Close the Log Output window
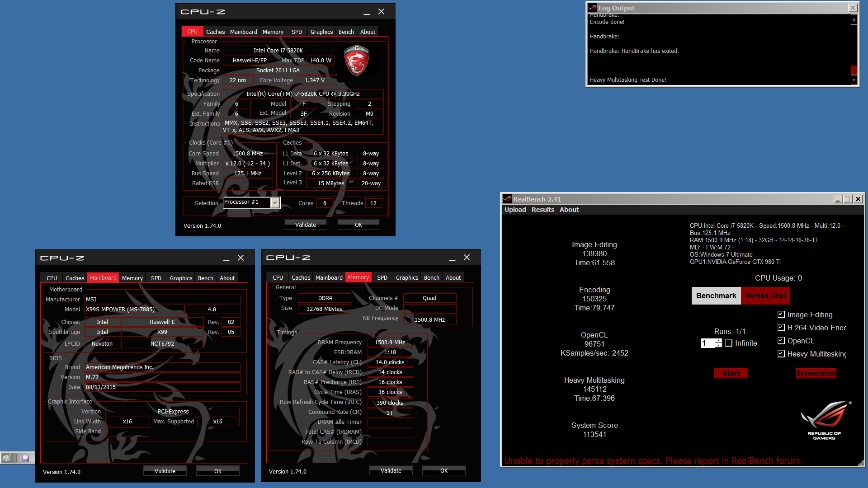The width and height of the screenshot is (868, 488). coord(853,8)
